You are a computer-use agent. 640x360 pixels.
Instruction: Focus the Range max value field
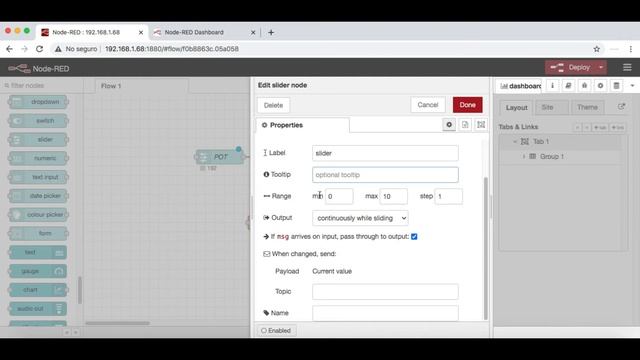[x=393, y=196]
